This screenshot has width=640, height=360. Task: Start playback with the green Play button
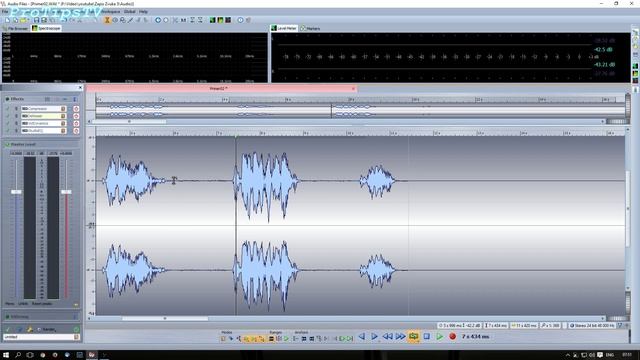point(440,337)
